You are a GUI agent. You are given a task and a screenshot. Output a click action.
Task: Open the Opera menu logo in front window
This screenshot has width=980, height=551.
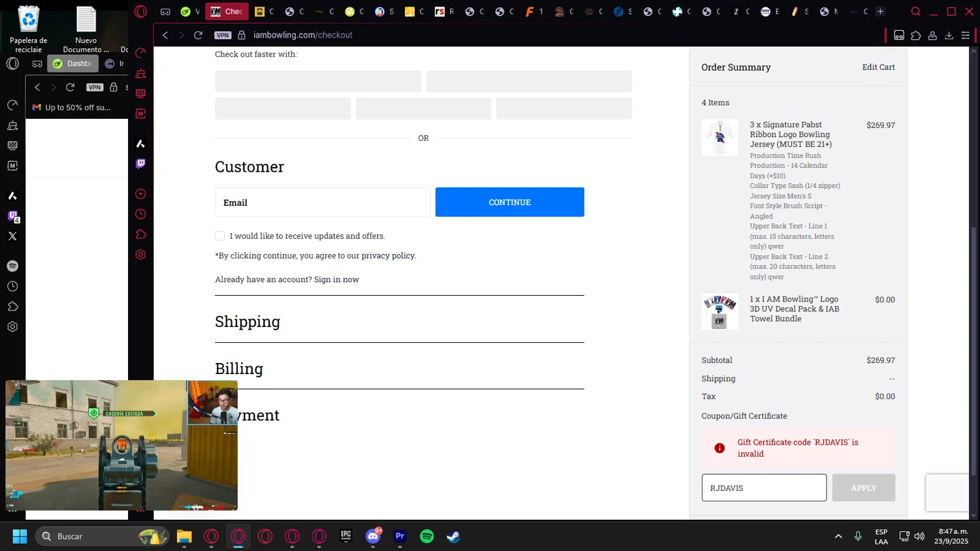(140, 11)
